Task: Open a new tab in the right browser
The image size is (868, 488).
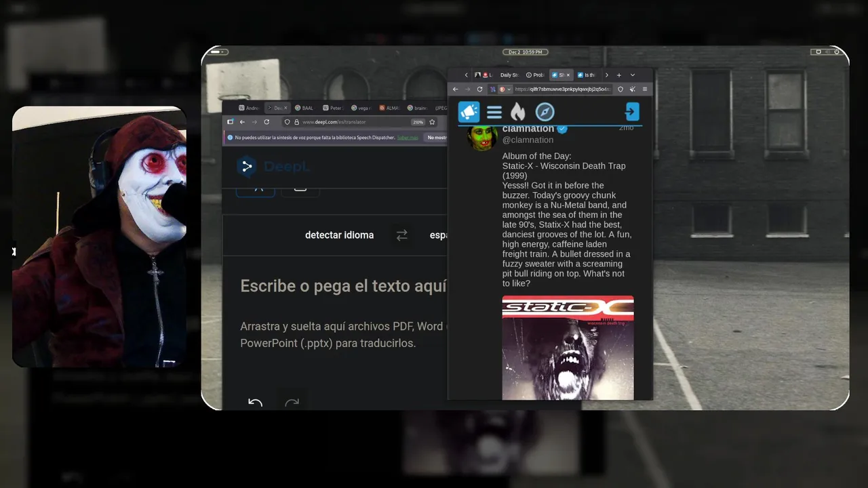Action: (618, 75)
